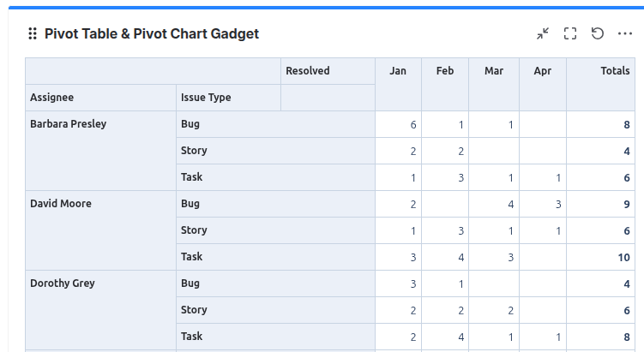Minimize the Pivot Table gadget
The height and width of the screenshot is (352, 644).
click(543, 33)
